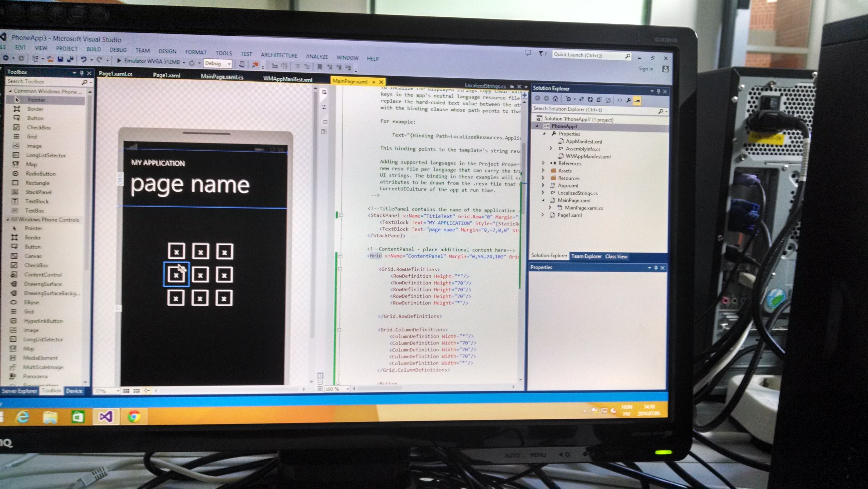Click the Properties wrench icon in Solution Explorer
Screen dimensions: 868x489
pos(628,100)
